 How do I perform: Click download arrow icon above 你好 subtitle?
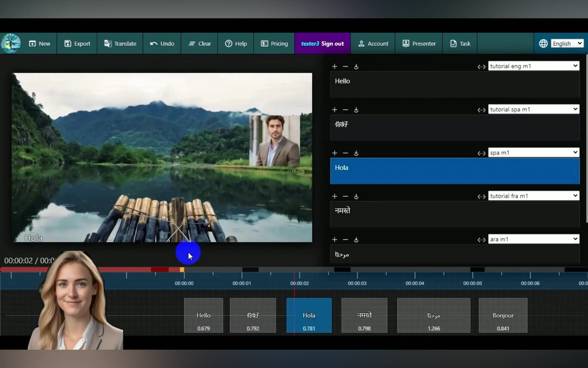[356, 110]
